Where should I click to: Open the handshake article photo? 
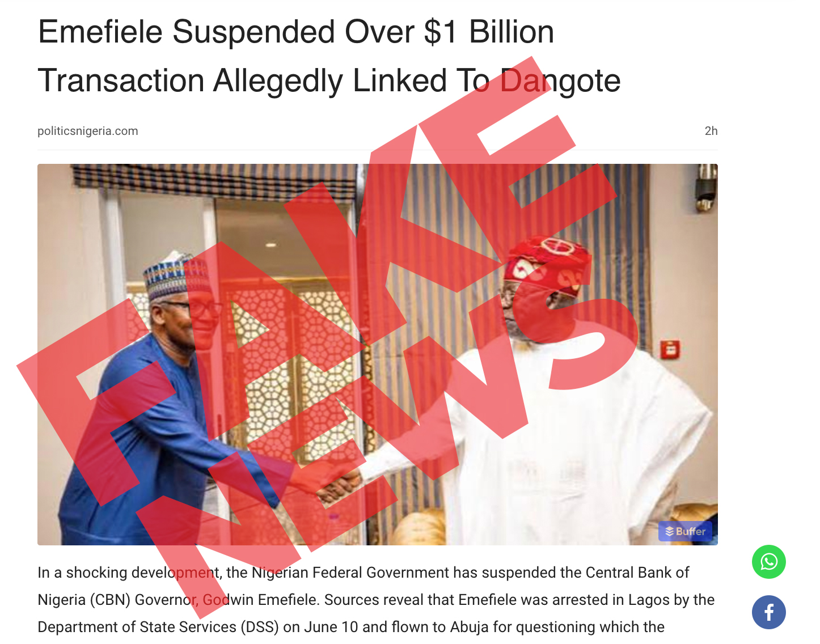point(378,354)
